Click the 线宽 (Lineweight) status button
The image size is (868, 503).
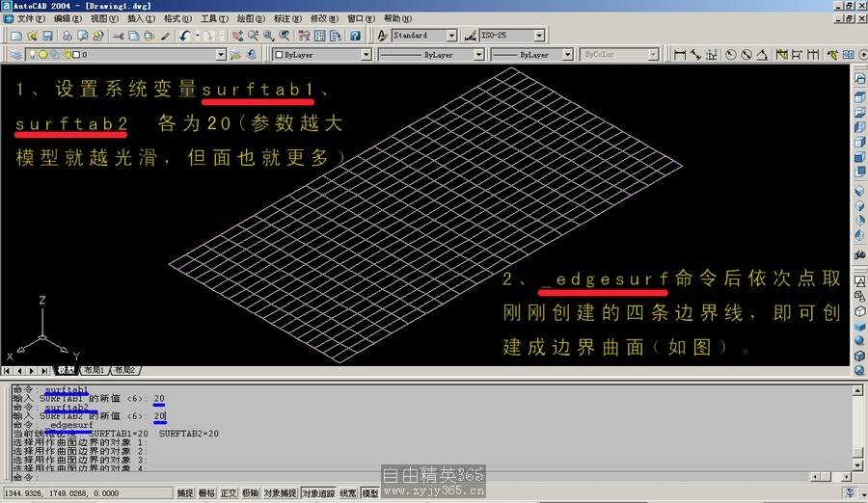[x=347, y=493]
